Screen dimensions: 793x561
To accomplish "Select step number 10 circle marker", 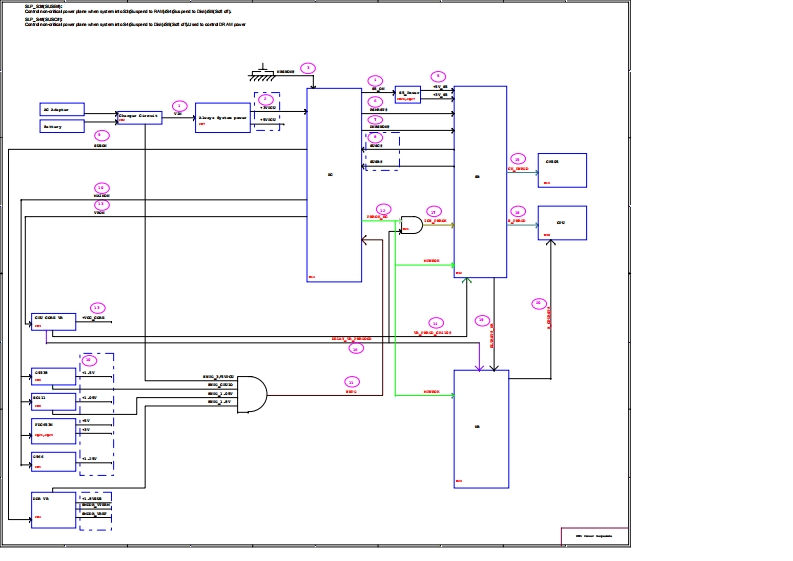I will [x=101, y=187].
